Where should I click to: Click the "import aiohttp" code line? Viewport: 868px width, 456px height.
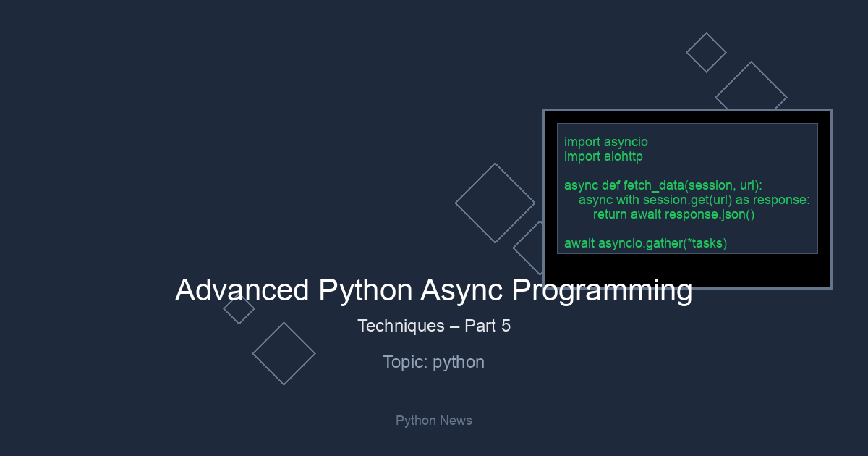[603, 156]
